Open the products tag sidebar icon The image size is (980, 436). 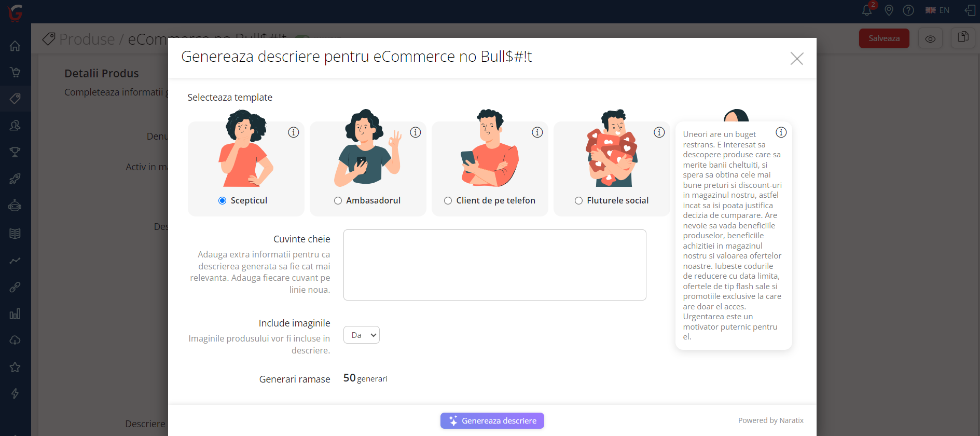[15, 99]
